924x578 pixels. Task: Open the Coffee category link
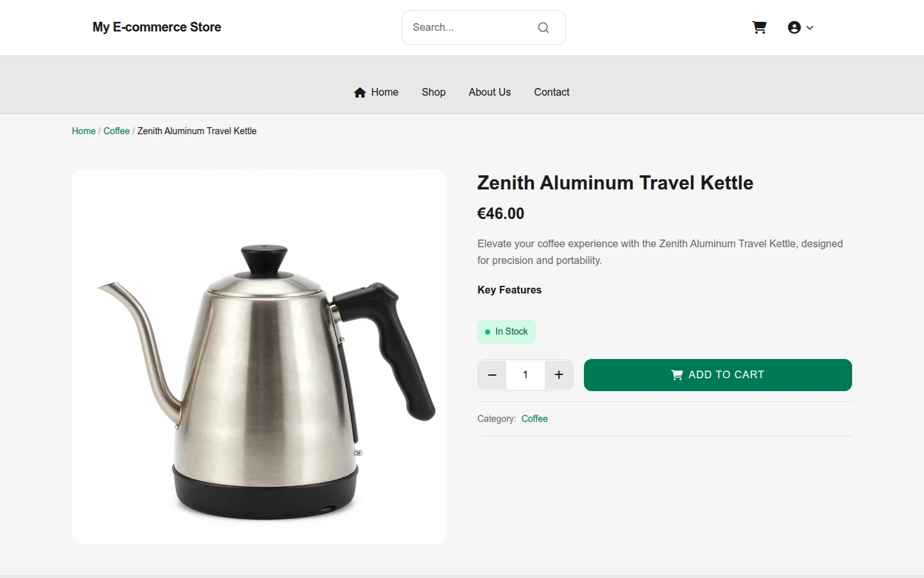click(x=535, y=419)
